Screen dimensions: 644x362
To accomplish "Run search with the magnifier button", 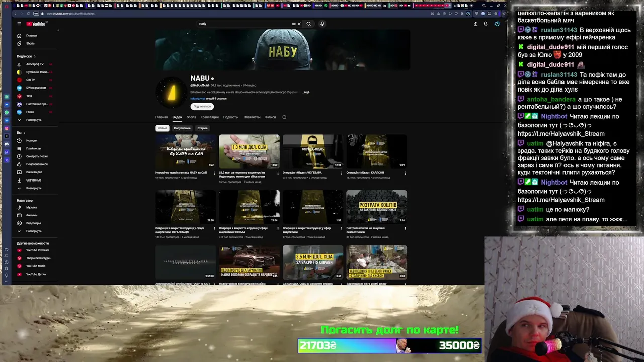I will [x=309, y=24].
